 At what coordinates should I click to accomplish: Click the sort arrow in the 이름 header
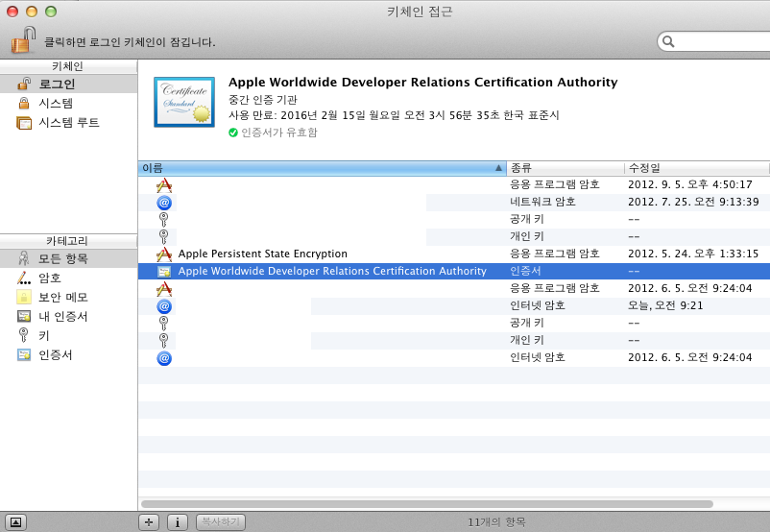[x=498, y=168]
